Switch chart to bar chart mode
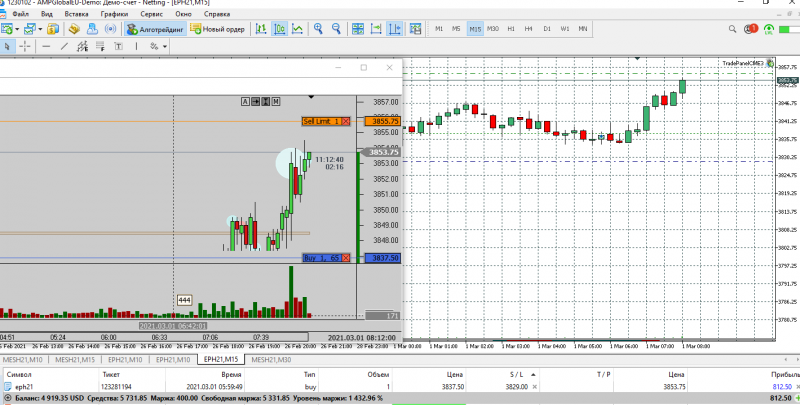Image resolution: width=800 pixels, height=405 pixels. click(261, 29)
